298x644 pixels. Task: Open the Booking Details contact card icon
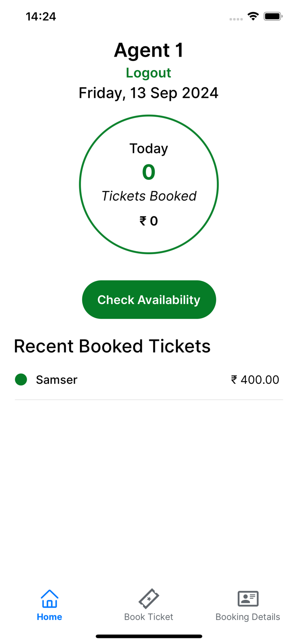(248, 597)
